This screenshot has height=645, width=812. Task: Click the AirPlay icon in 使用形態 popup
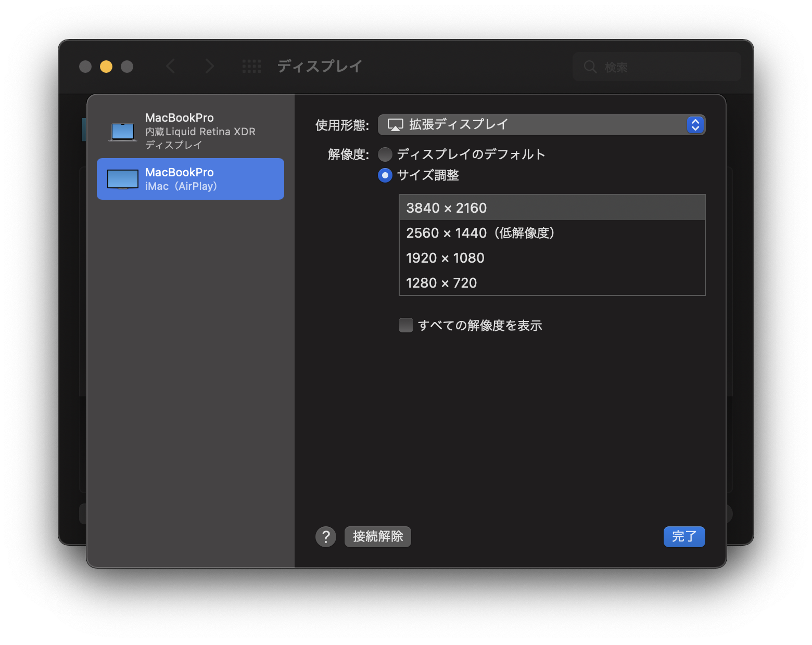pos(396,125)
